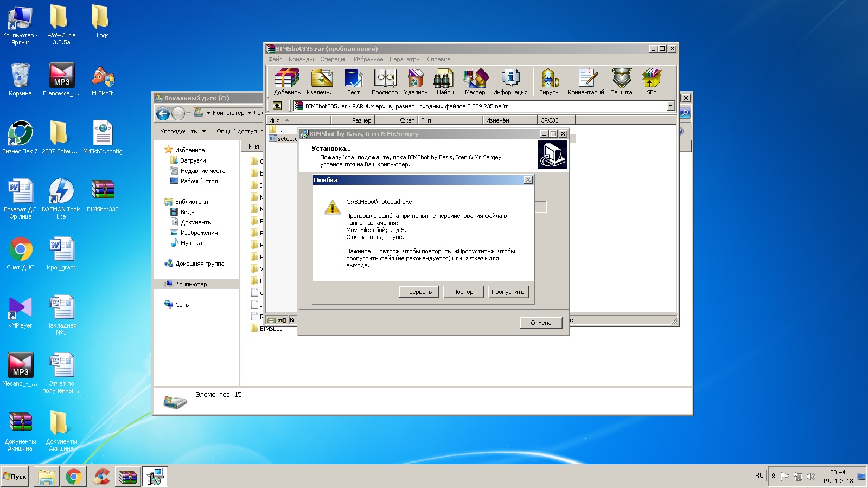Click the Virus scan (Вирусы) icon

coord(549,82)
